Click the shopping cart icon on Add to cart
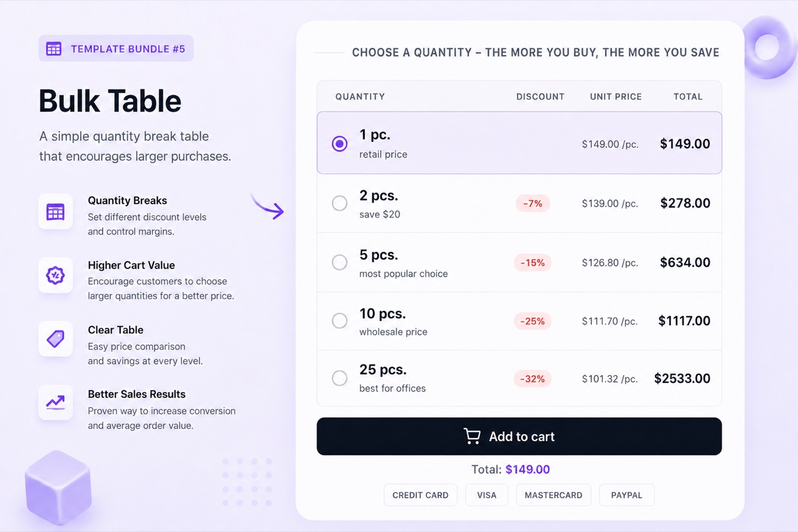798x532 pixels. [473, 436]
